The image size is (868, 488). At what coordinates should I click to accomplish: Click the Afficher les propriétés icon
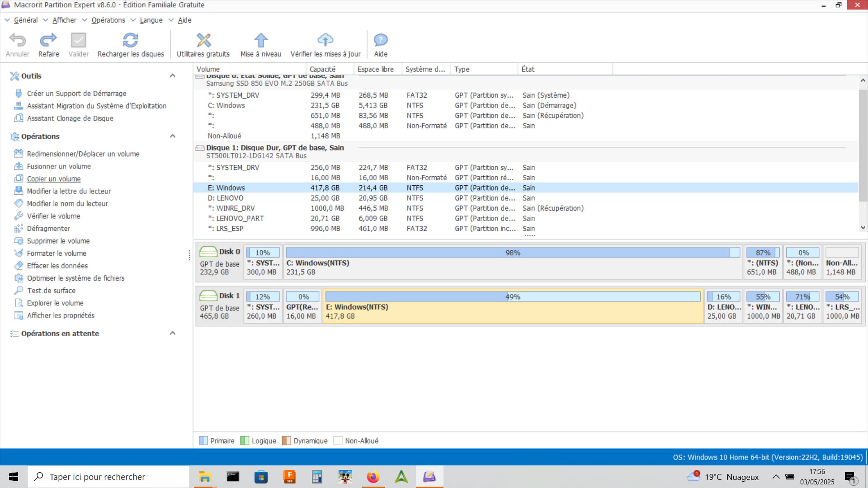pos(19,315)
